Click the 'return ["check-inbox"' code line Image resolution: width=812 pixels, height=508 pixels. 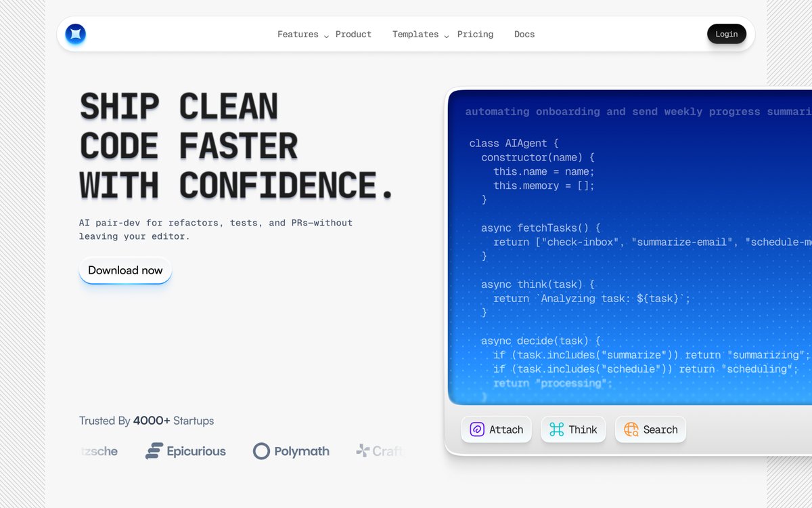click(x=652, y=242)
